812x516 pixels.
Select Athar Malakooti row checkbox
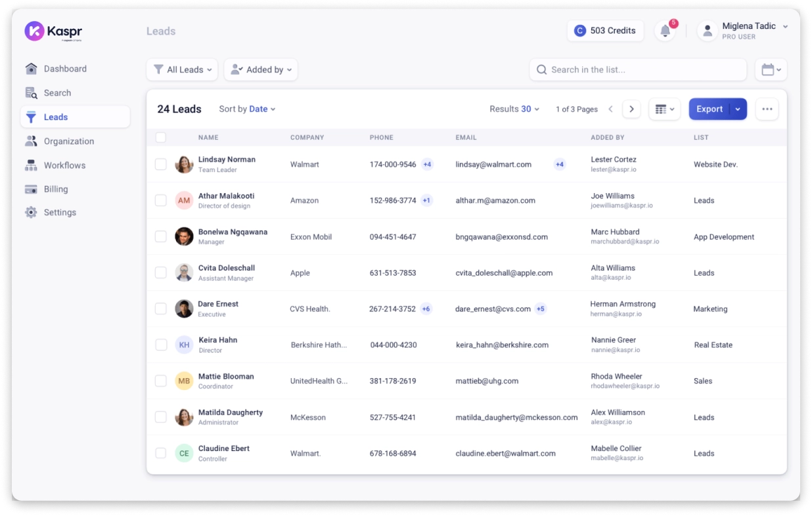coord(161,200)
